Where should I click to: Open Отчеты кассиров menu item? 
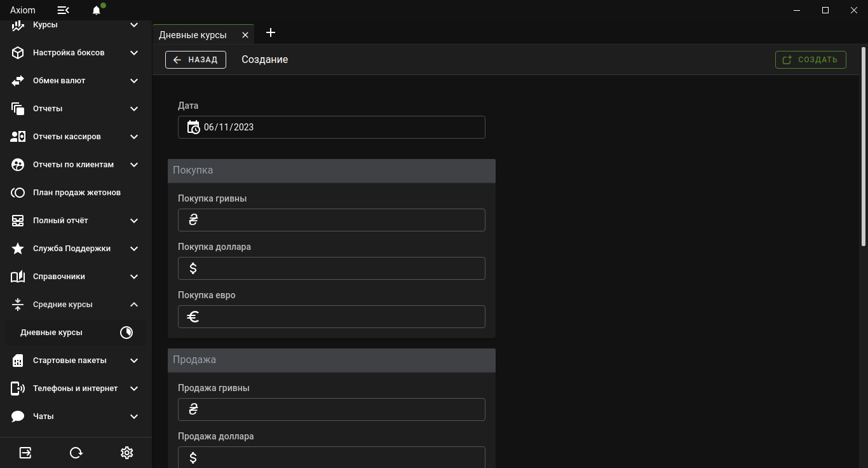[76, 137]
